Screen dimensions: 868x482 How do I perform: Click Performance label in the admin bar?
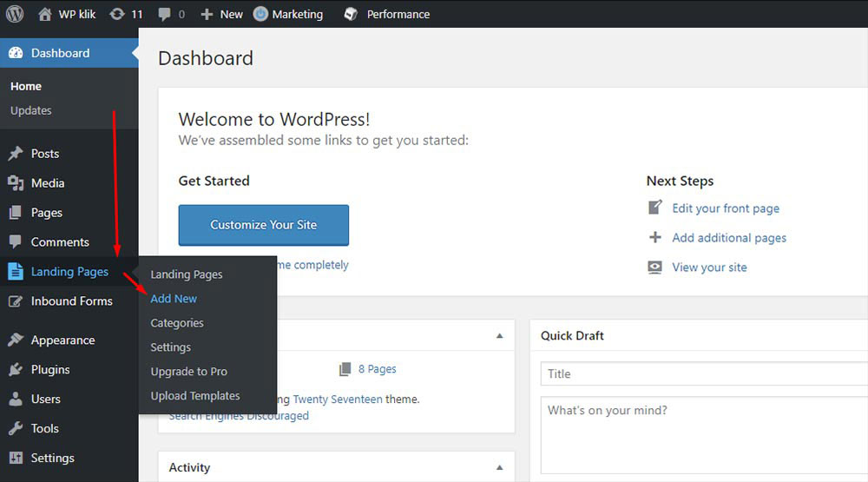click(x=398, y=15)
